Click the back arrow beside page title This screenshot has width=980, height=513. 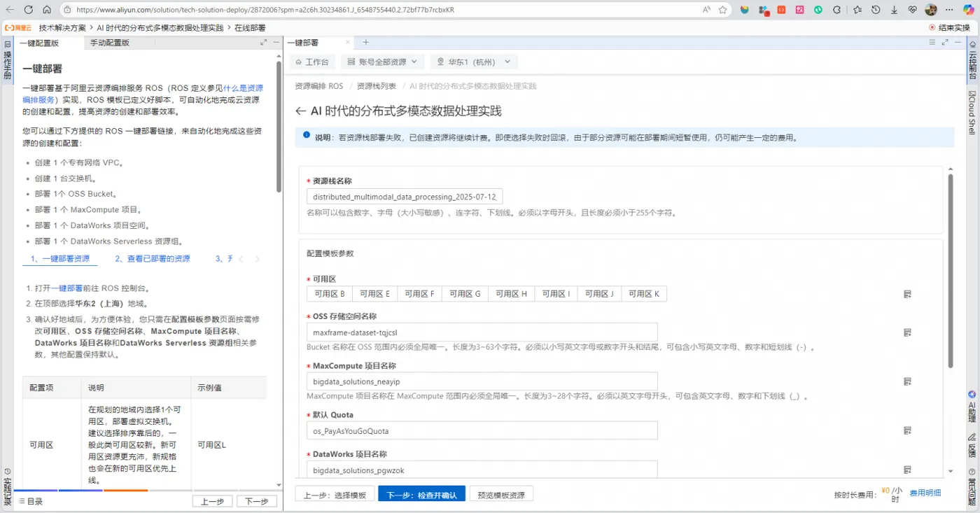[301, 111]
